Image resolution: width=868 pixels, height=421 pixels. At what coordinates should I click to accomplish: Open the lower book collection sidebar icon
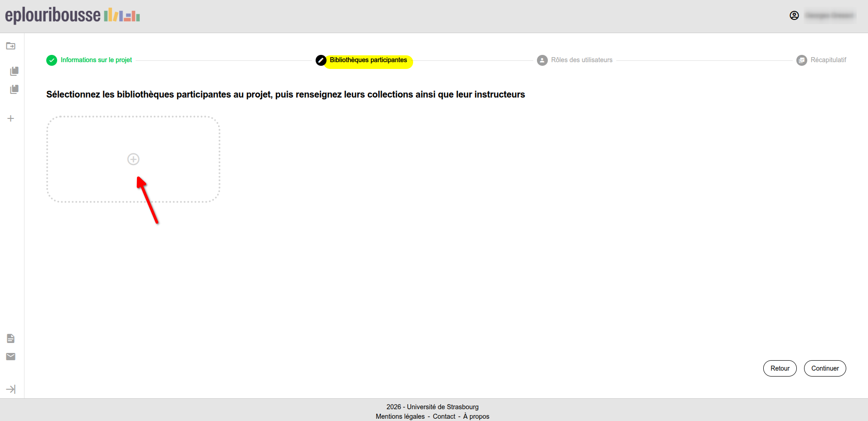(14, 89)
